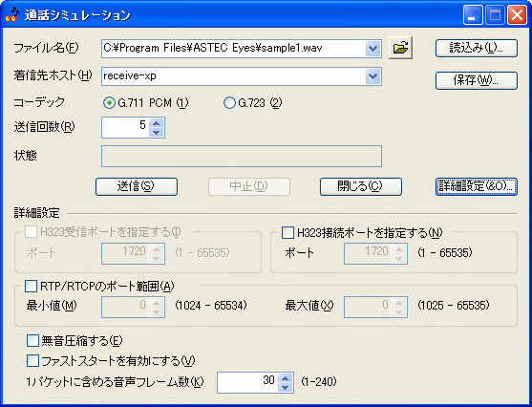This screenshot has height=407, width=532.
Task: Open the 着信先ホスト dropdown arrow
Action: tap(372, 75)
